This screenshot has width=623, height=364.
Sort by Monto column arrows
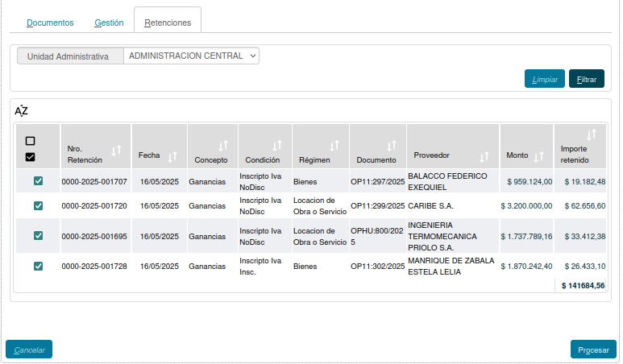tap(538, 156)
